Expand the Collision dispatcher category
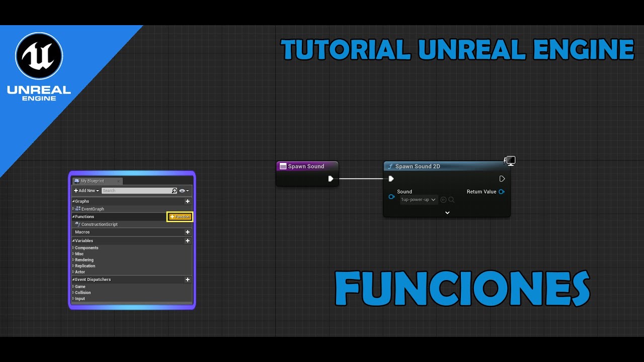 point(73,293)
